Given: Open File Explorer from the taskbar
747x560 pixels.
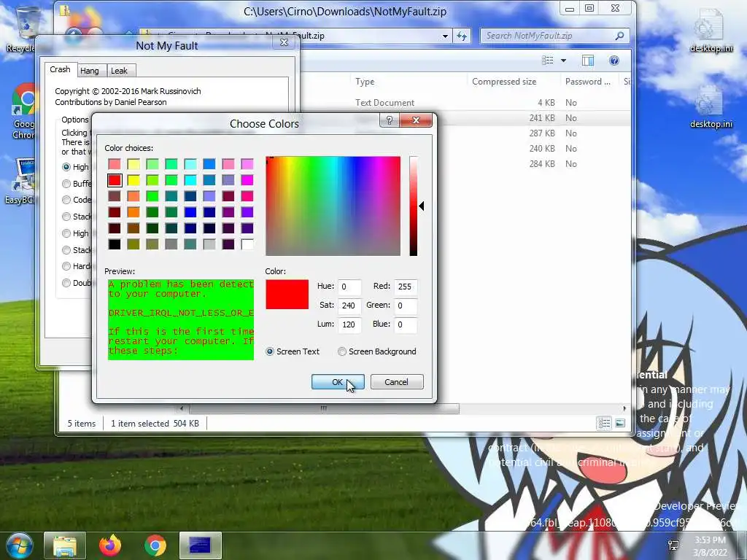Looking at the screenshot, I should 65,545.
